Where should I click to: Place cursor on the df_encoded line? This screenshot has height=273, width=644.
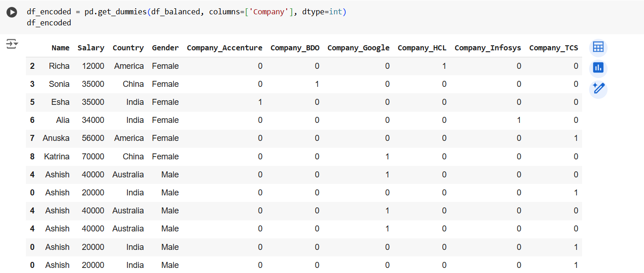pyautogui.click(x=48, y=22)
